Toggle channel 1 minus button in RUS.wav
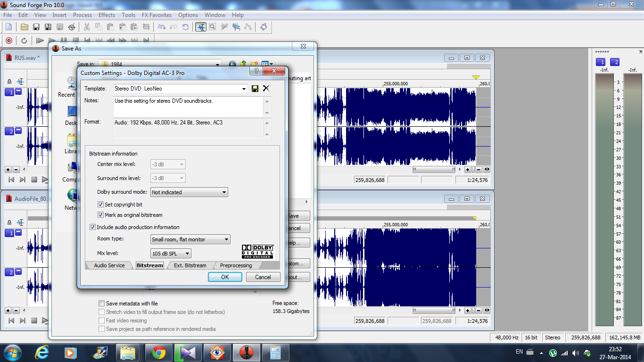The image size is (644, 362). coord(18,92)
